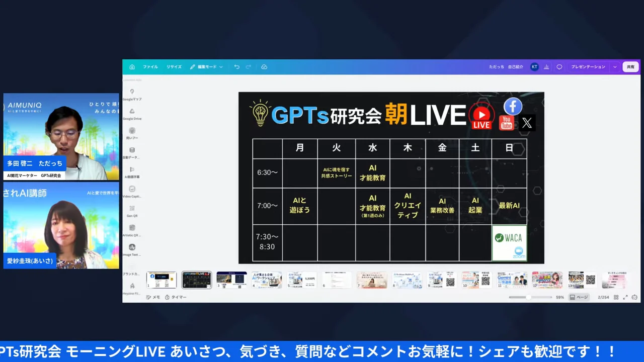Toggle the ページ thumbnails view
Screen dimensions: 644x362
[579, 297]
